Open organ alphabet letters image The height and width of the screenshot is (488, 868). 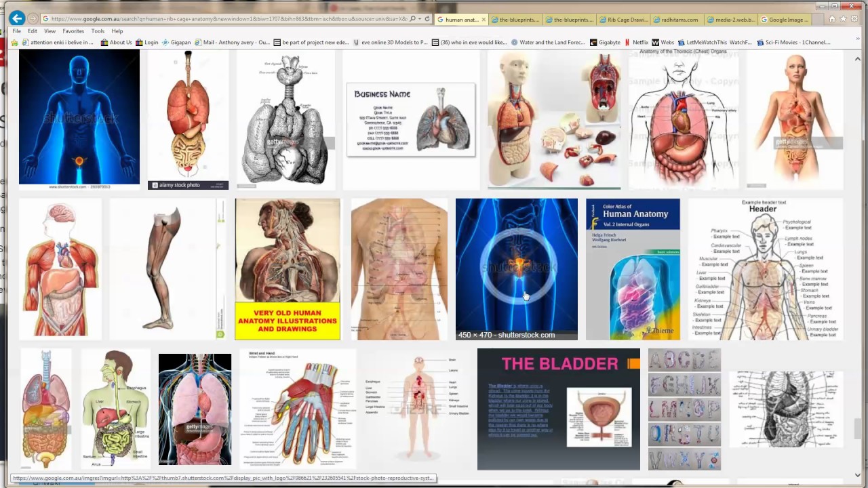[x=684, y=409]
